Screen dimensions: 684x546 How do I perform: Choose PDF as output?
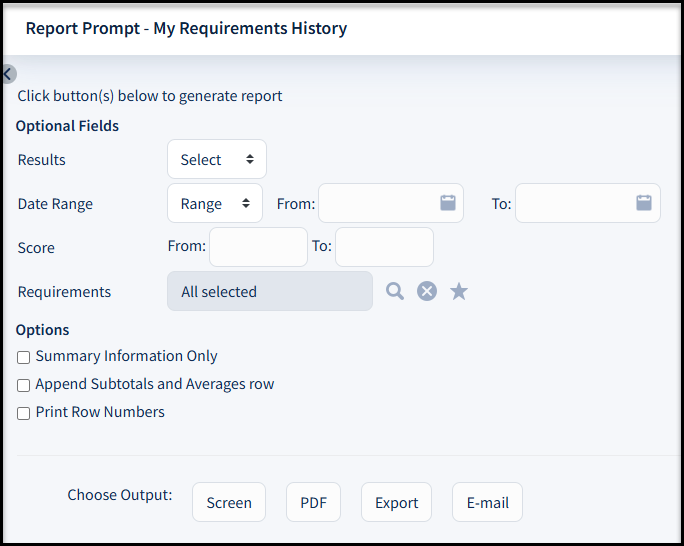click(313, 502)
